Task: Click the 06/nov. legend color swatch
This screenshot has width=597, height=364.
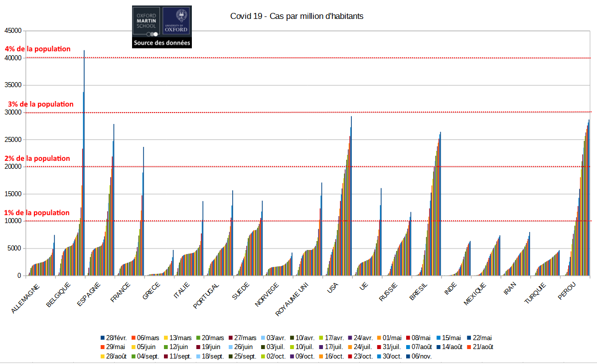Action: (x=408, y=357)
